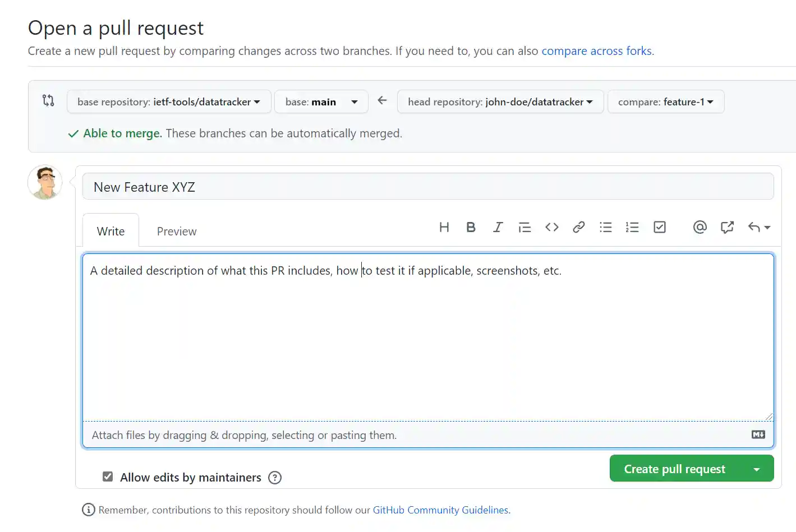Expand the base: main branch dropdown

321,102
